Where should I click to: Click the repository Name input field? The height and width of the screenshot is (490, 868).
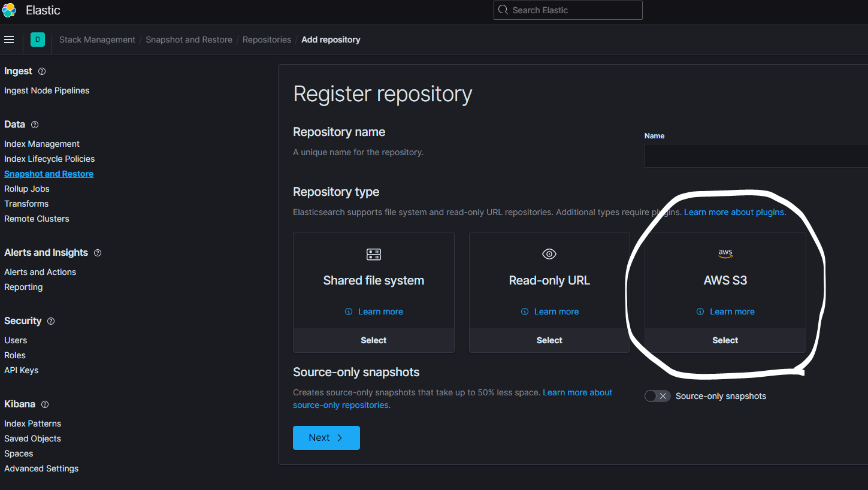[x=756, y=156]
